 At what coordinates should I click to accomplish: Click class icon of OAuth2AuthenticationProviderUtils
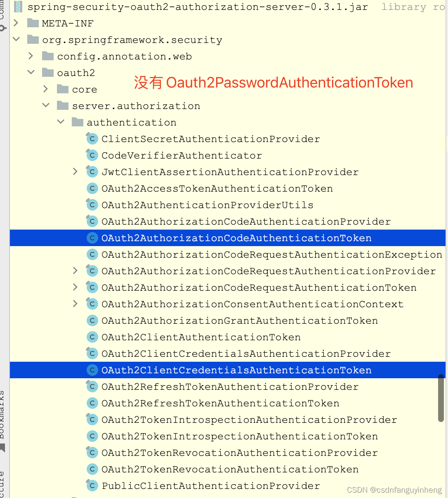tap(92, 205)
